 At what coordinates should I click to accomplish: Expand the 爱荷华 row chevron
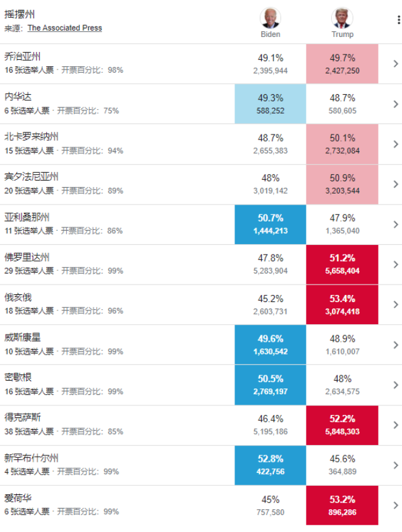pos(396,505)
